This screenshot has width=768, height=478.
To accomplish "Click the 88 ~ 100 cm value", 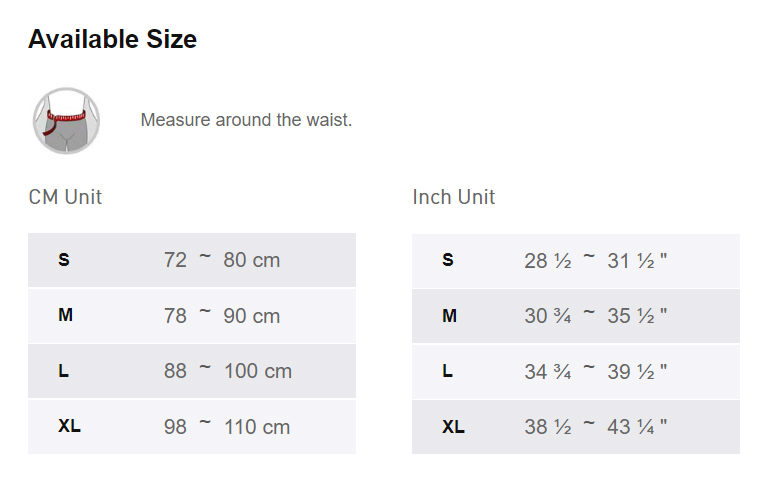I will (x=228, y=371).
